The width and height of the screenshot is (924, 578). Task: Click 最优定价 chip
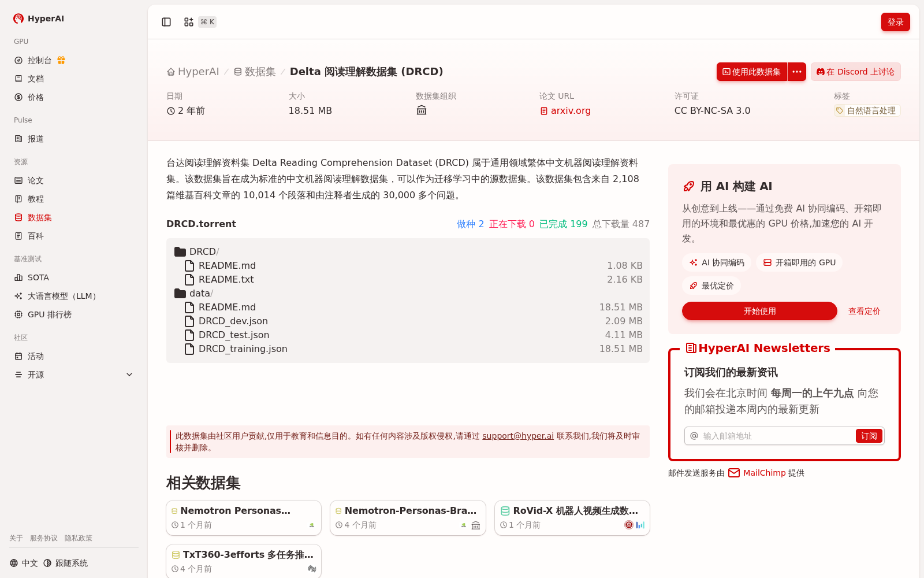pyautogui.click(x=711, y=286)
